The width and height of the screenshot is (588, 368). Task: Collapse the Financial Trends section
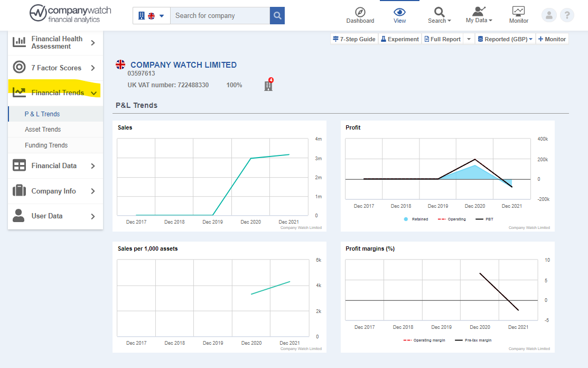pos(55,93)
